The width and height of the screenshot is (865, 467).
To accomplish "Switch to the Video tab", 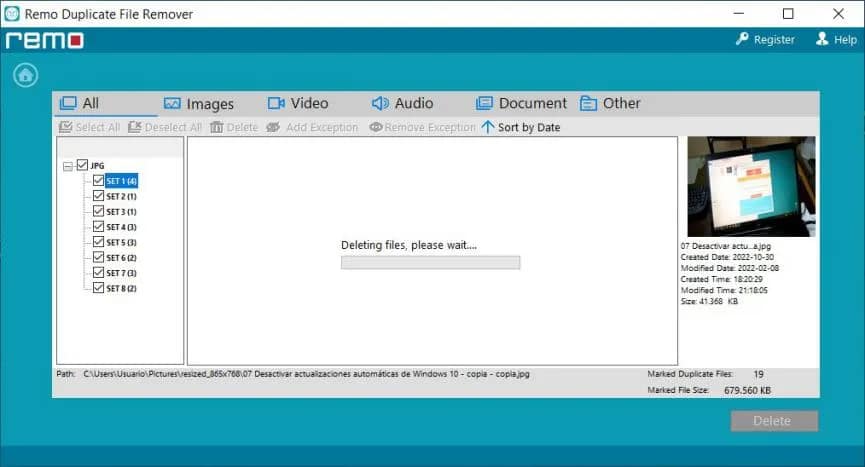I will click(298, 103).
